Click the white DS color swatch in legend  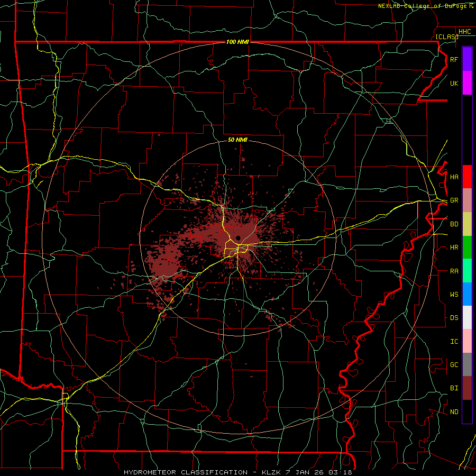[467, 317]
